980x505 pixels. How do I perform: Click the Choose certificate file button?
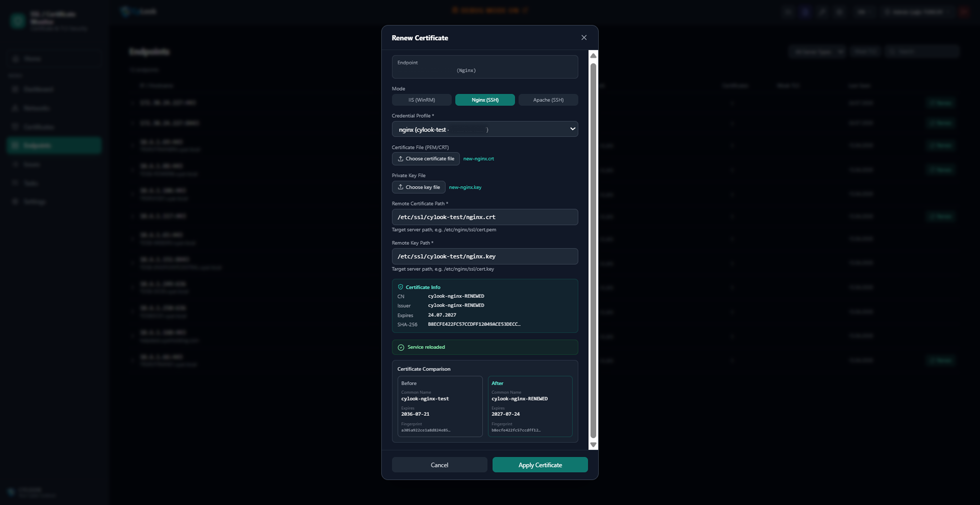coord(426,159)
